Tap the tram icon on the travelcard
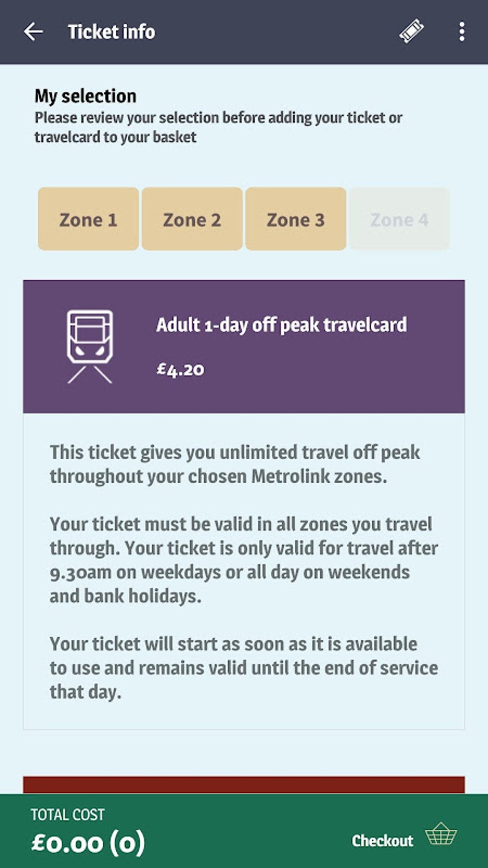 click(x=90, y=346)
